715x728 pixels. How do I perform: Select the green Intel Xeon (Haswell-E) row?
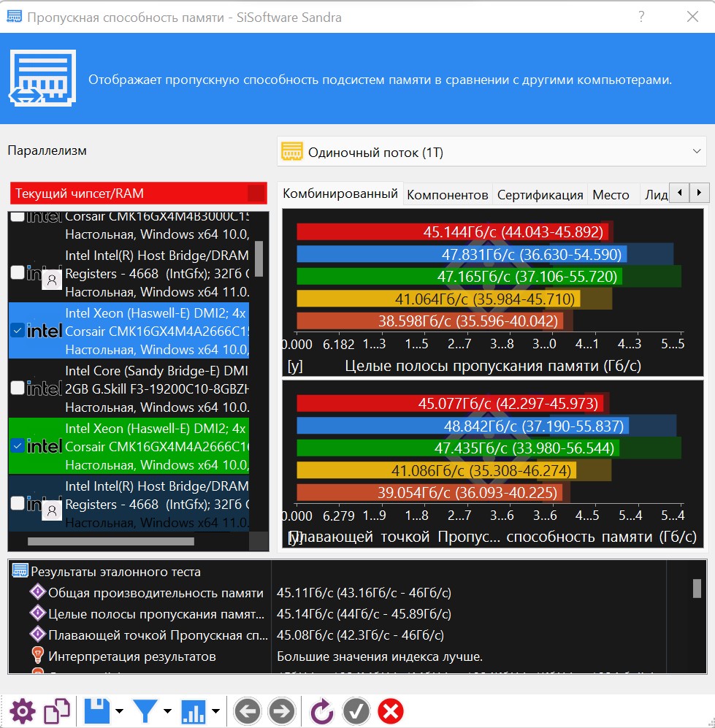tap(129, 445)
